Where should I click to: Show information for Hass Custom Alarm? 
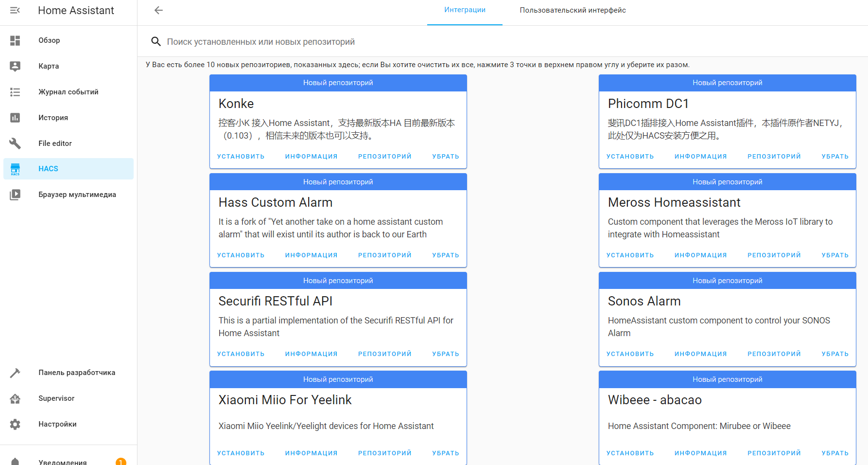pyautogui.click(x=311, y=255)
